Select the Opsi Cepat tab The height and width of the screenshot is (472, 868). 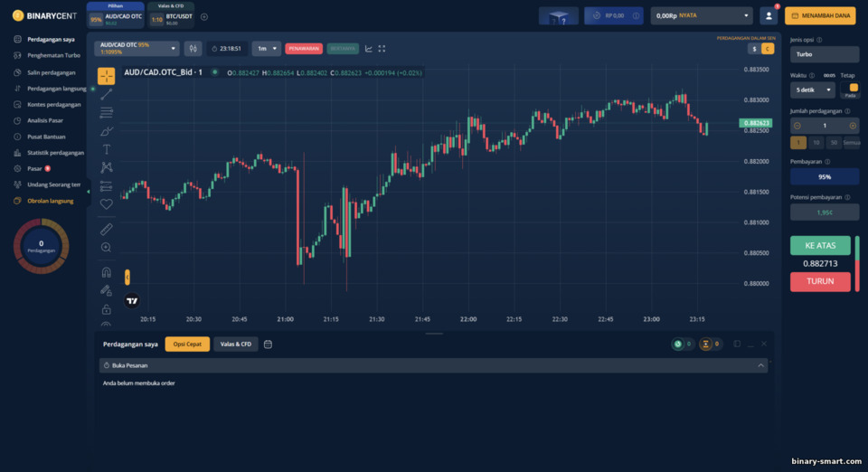click(187, 345)
